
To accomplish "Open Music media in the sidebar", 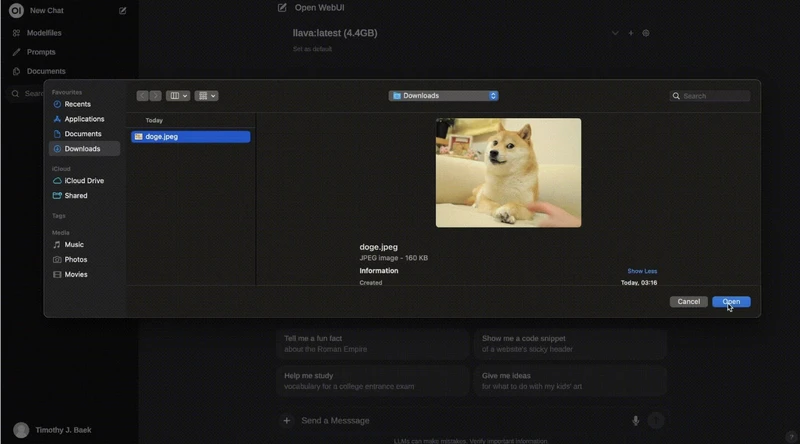I will [74, 244].
